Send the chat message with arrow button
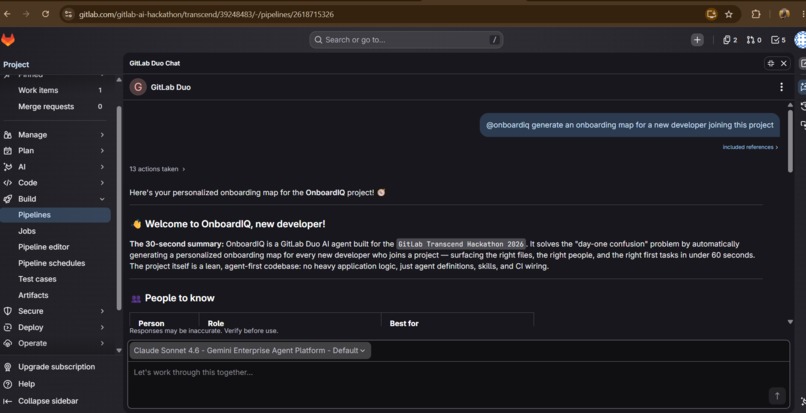The image size is (806, 413). point(777,396)
